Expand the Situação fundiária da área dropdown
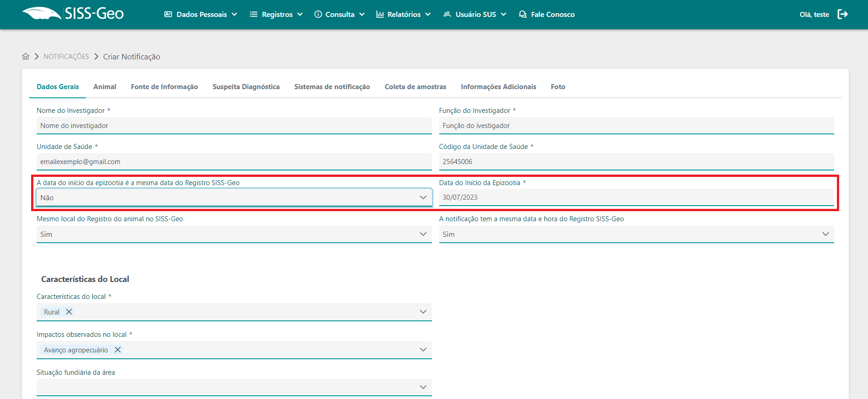The image size is (868, 399). (x=233, y=387)
